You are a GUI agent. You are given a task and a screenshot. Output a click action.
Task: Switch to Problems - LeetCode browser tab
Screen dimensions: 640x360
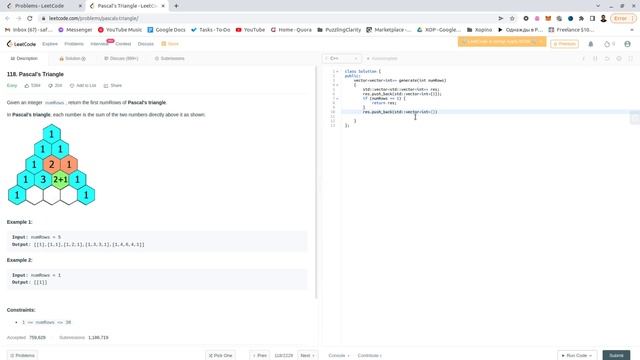[x=43, y=6]
